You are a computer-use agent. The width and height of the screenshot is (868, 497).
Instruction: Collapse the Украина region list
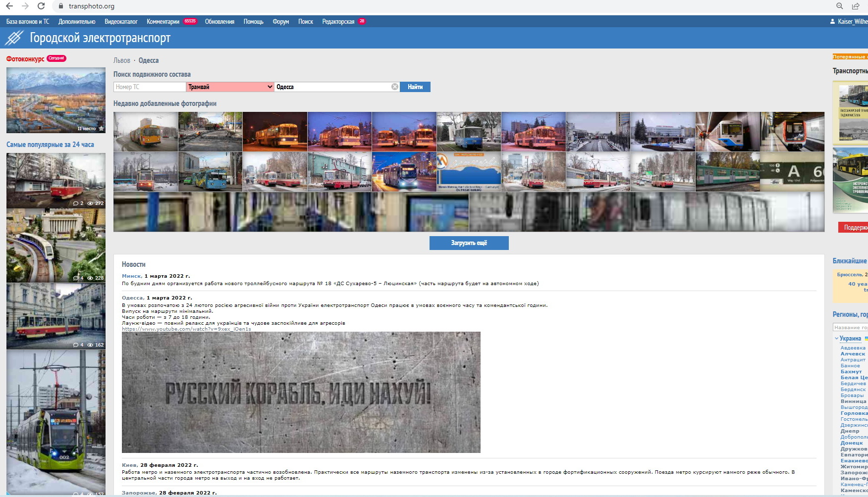pos(837,339)
